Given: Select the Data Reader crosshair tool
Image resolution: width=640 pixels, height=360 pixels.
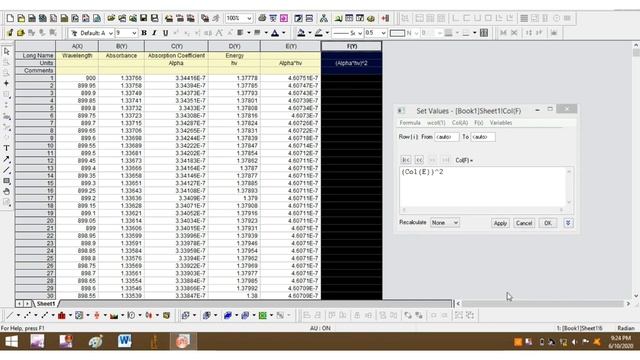Looking at the screenshot, I should pyautogui.click(x=7, y=83).
